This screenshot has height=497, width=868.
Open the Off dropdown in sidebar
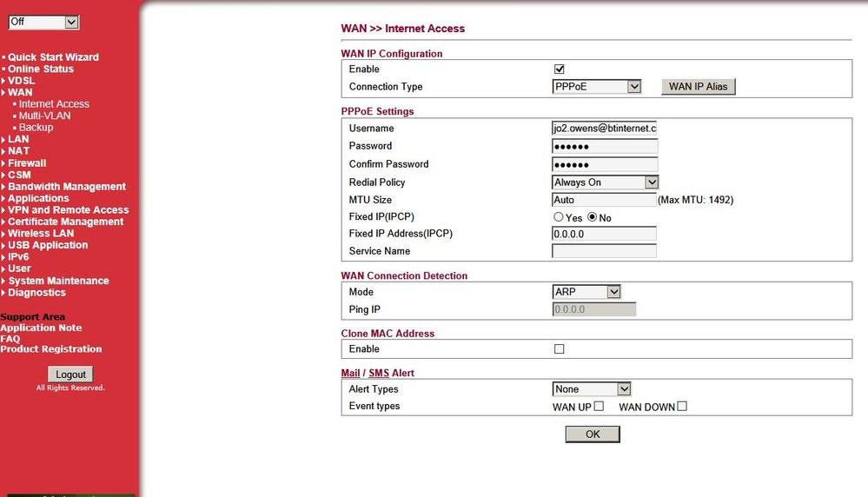pyautogui.click(x=43, y=22)
